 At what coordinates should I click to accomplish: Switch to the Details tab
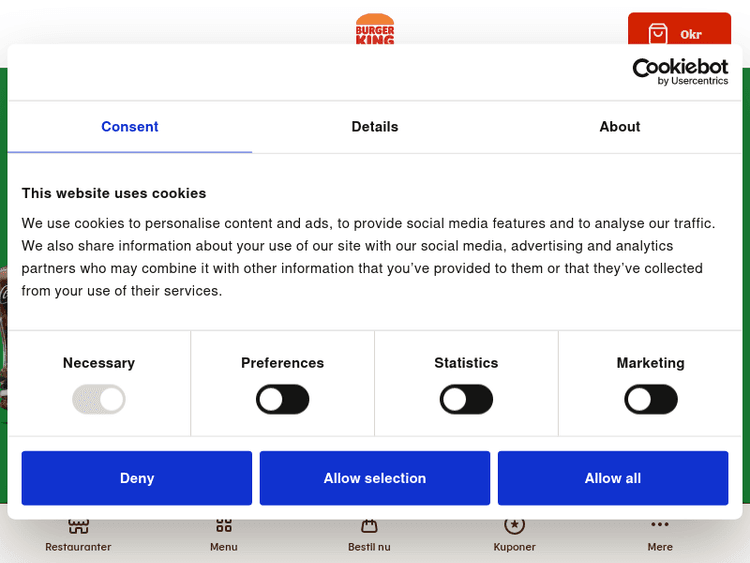pyautogui.click(x=375, y=127)
